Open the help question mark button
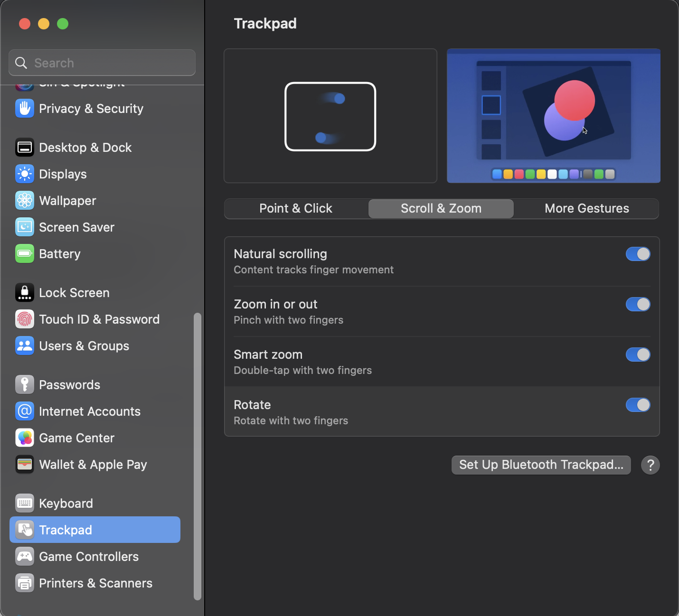The height and width of the screenshot is (616, 679). point(650,465)
